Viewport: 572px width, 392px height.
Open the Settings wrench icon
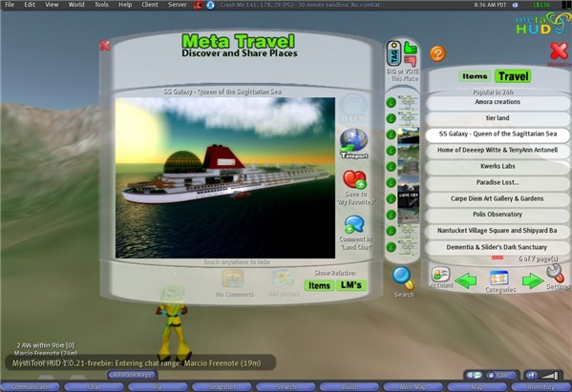[555, 273]
